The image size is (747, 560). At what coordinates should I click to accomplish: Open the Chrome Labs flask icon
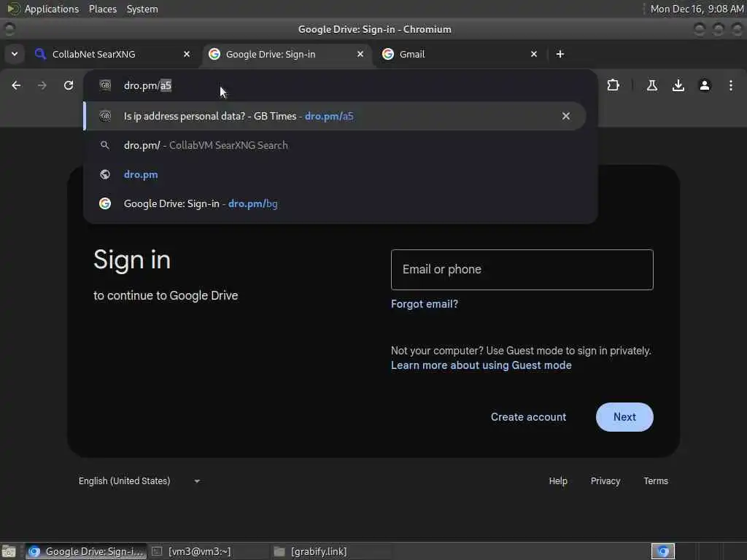tap(651, 85)
